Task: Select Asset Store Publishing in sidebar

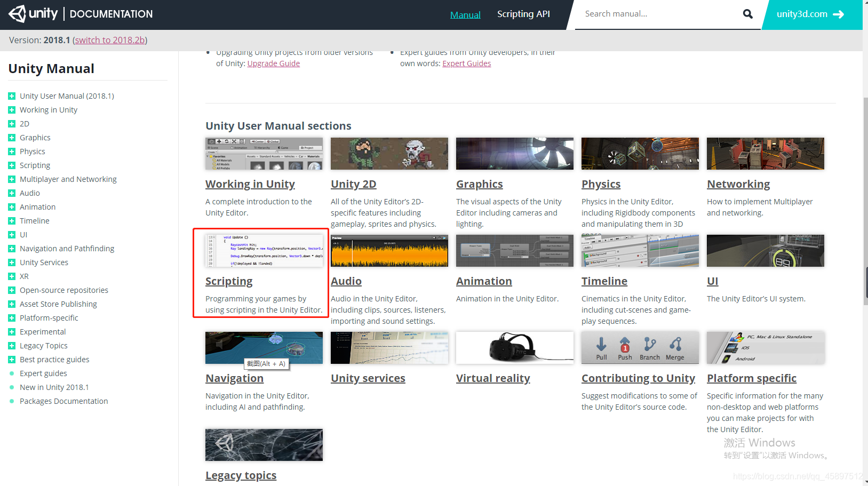Action: pos(58,304)
